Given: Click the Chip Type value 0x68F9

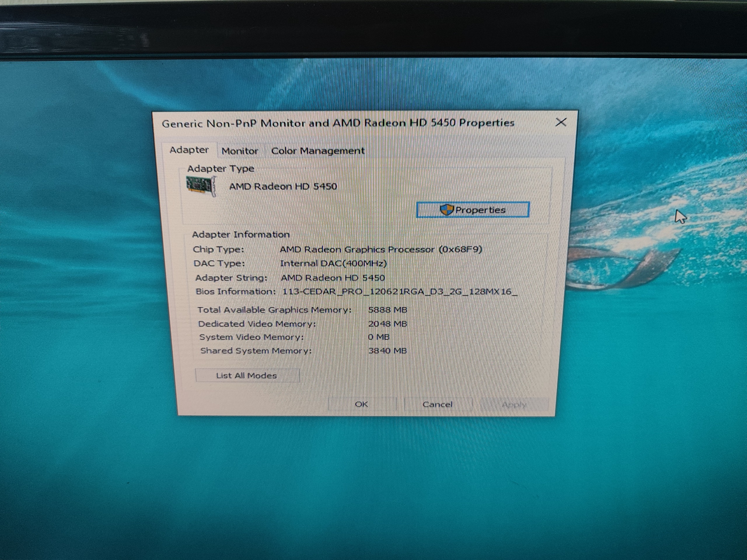Looking at the screenshot, I should (381, 249).
